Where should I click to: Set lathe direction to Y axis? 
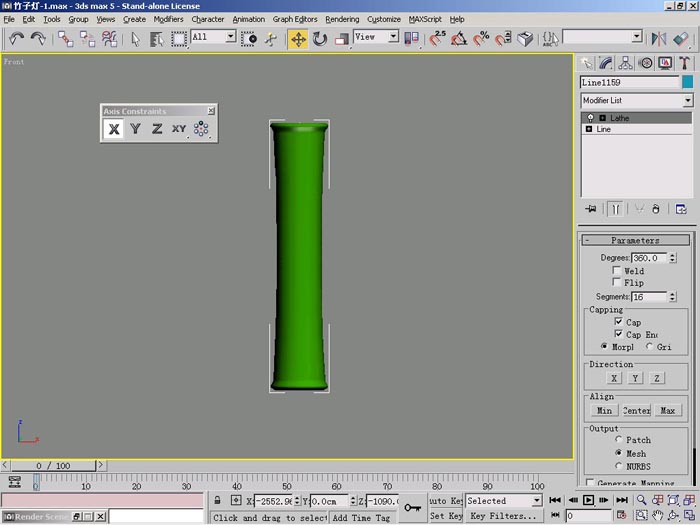coord(635,378)
